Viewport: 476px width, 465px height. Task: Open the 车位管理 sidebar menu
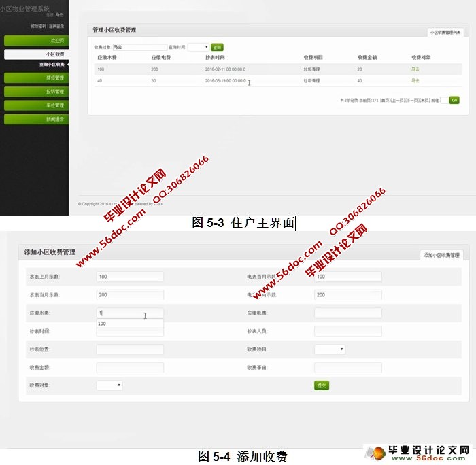pos(37,105)
